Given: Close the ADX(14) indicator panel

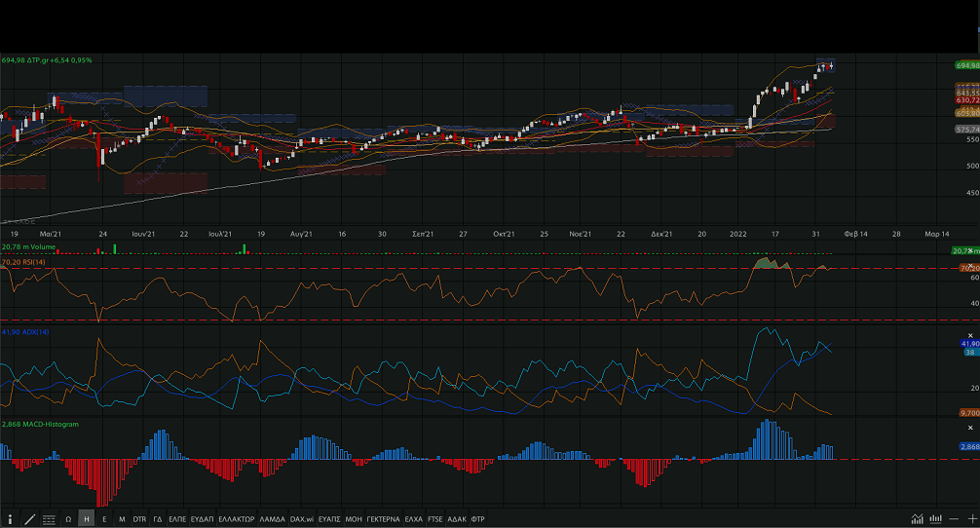Looking at the screenshot, I should click(970, 336).
